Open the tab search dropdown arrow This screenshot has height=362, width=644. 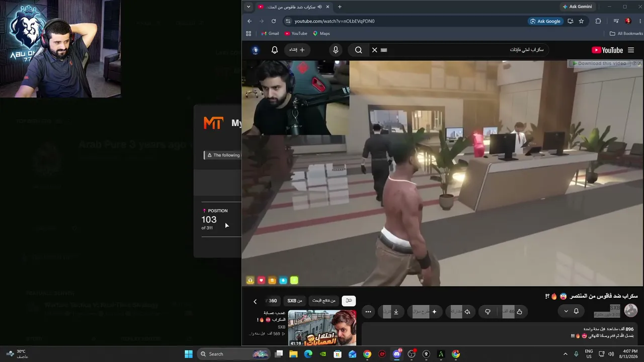tap(249, 7)
